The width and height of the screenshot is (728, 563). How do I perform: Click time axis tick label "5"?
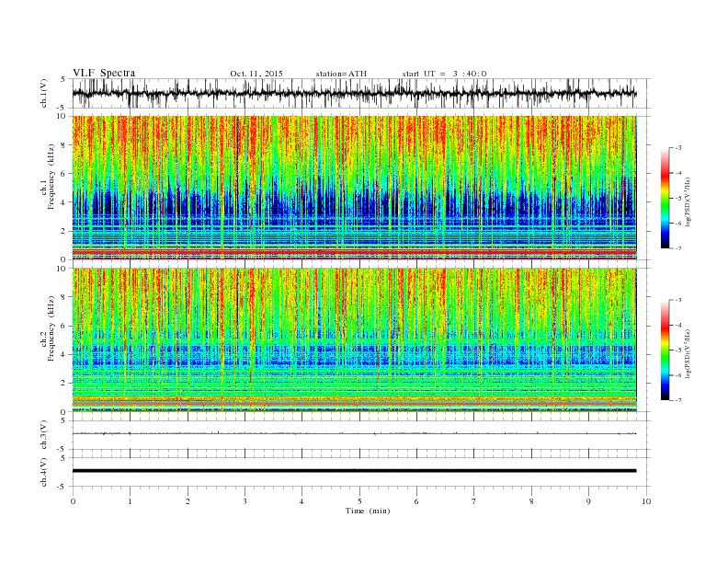pyautogui.click(x=359, y=501)
